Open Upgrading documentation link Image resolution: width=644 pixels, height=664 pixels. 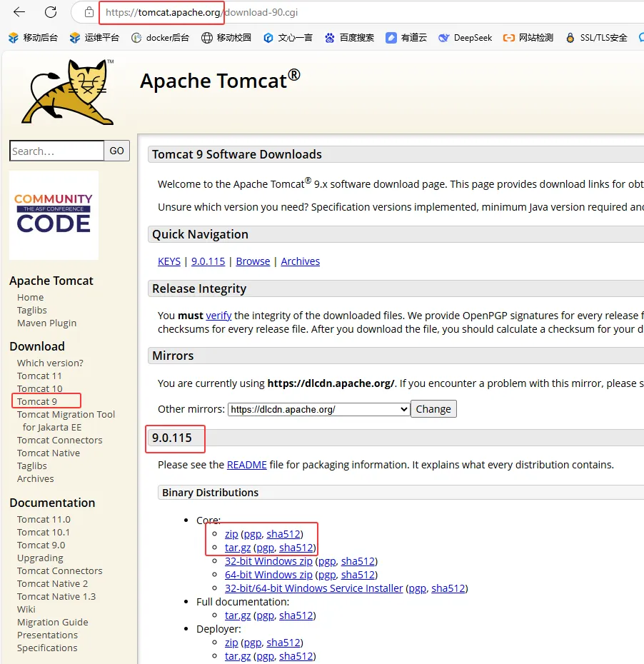[40, 558]
